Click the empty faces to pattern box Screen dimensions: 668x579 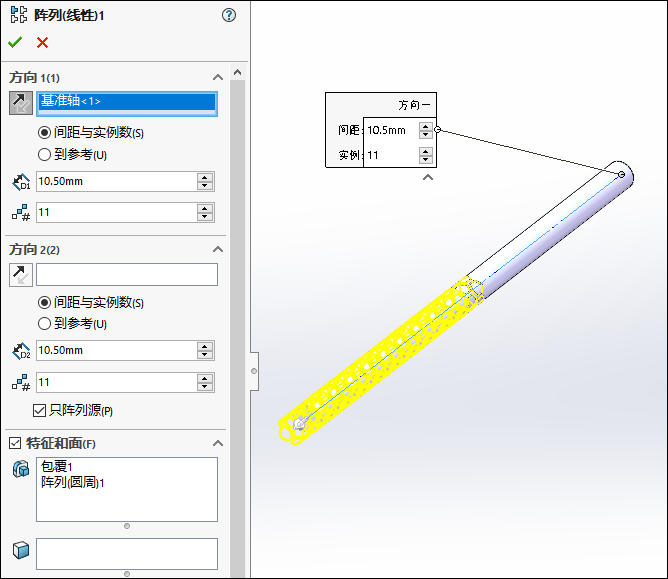pos(127,554)
